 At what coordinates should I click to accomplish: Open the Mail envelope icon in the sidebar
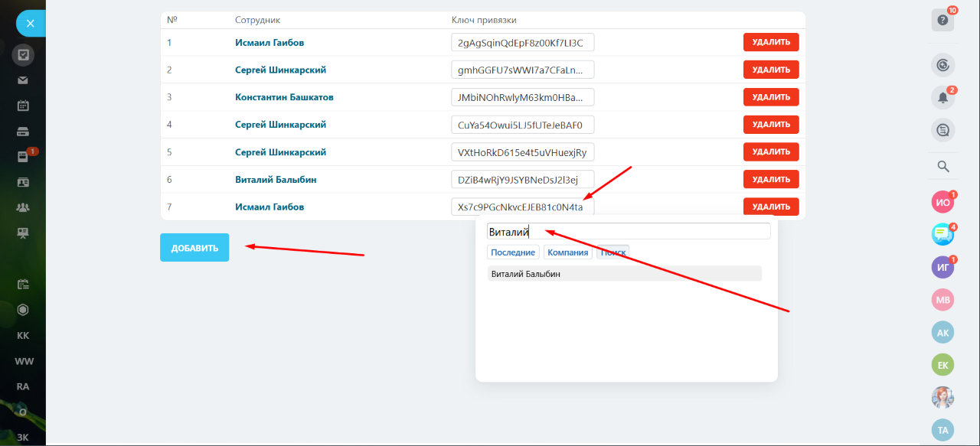click(x=23, y=80)
